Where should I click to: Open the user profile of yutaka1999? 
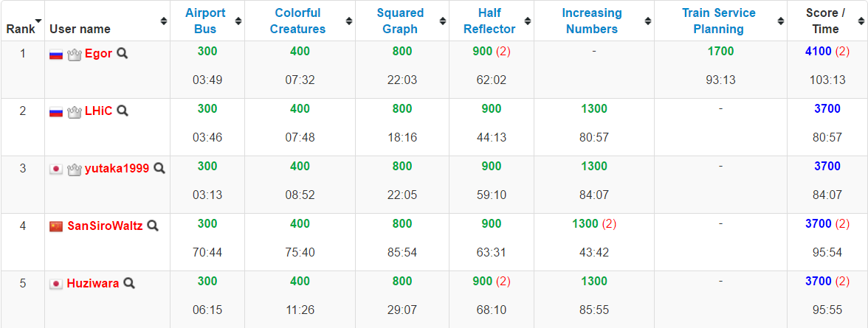tap(117, 169)
